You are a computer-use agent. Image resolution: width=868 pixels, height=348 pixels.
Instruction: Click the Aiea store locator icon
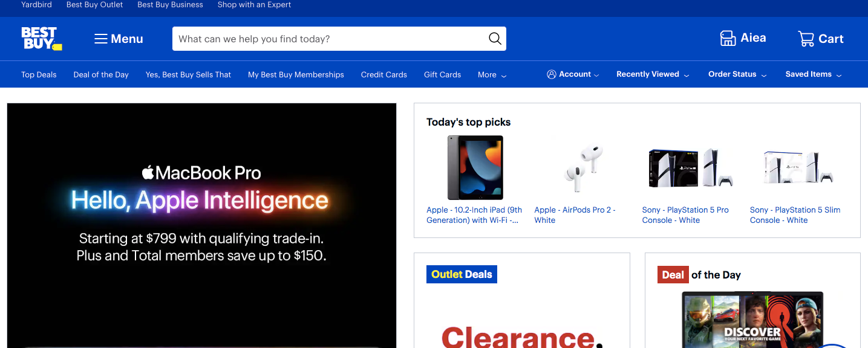(728, 38)
